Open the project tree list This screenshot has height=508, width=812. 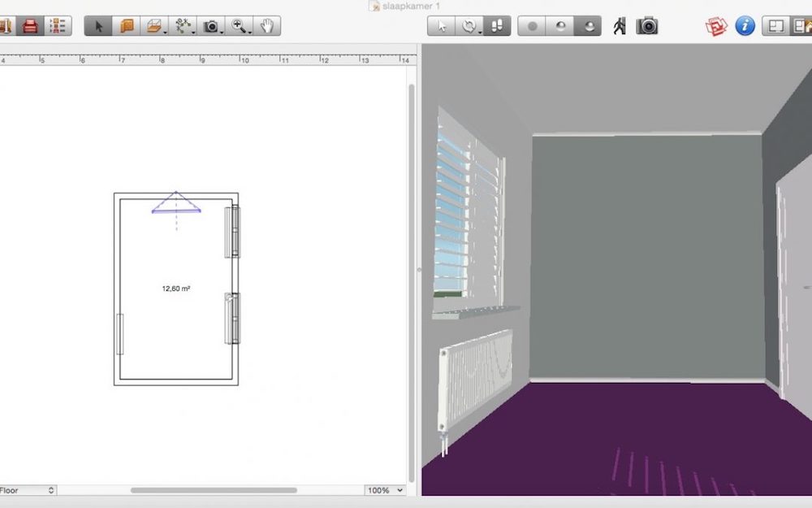click(58, 26)
